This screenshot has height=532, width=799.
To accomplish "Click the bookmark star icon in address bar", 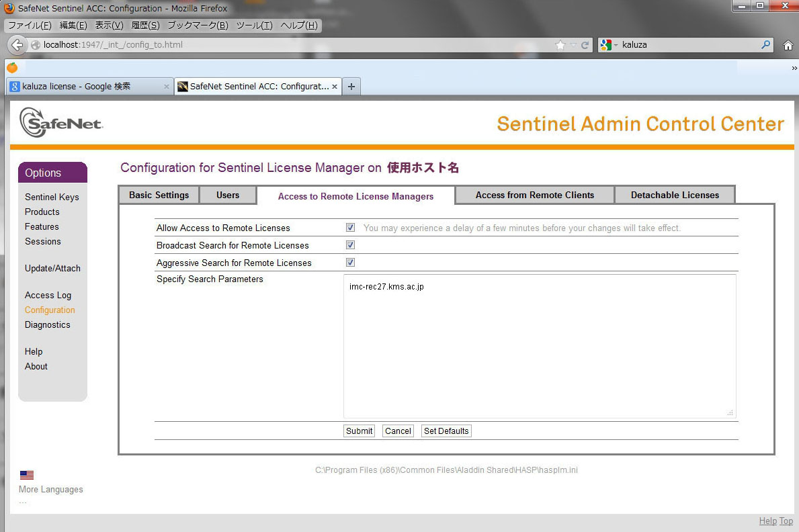I will (560, 45).
